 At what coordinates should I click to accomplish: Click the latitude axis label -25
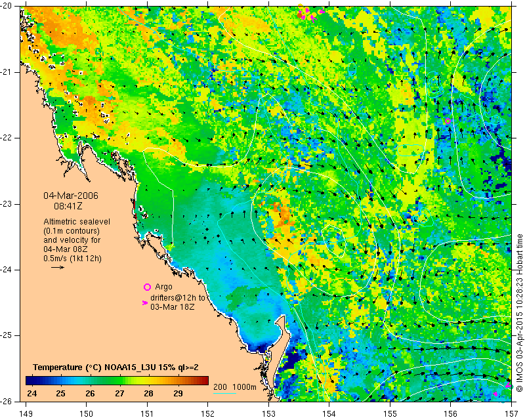pyautogui.click(x=7, y=335)
